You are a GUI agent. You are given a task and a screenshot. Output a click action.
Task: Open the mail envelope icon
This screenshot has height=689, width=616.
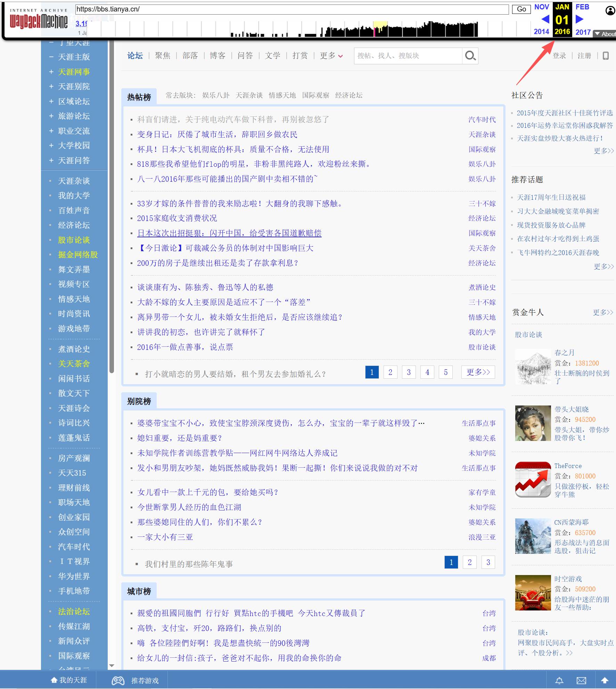point(581,680)
